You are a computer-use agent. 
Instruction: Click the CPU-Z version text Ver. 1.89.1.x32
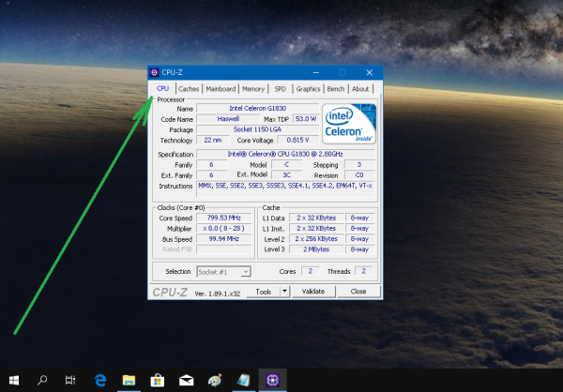coord(218,294)
